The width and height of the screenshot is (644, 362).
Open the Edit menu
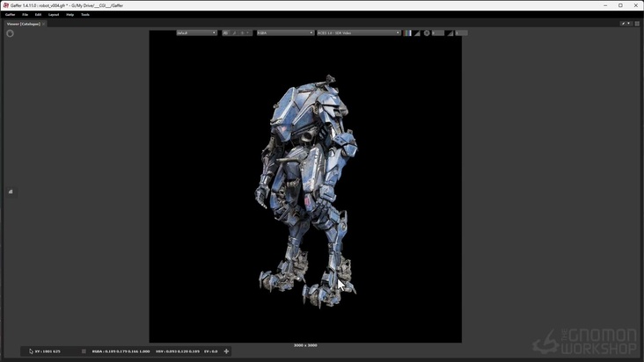pyautogui.click(x=38, y=14)
